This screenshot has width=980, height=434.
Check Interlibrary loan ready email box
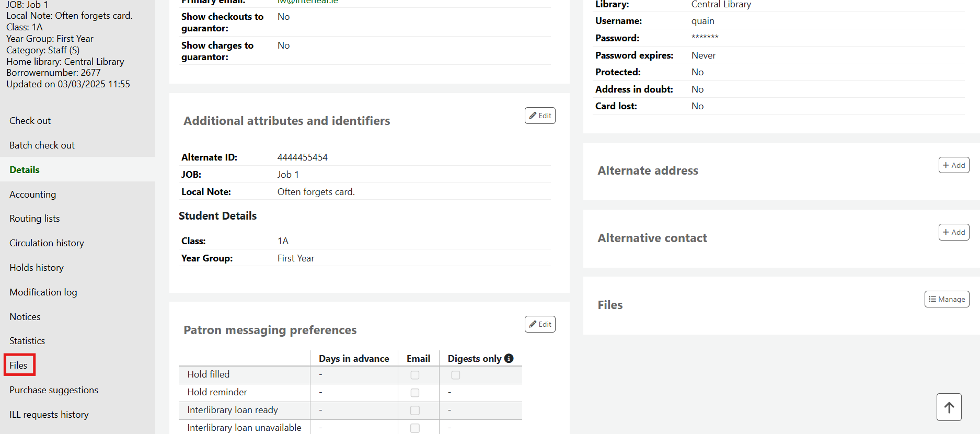(x=415, y=410)
